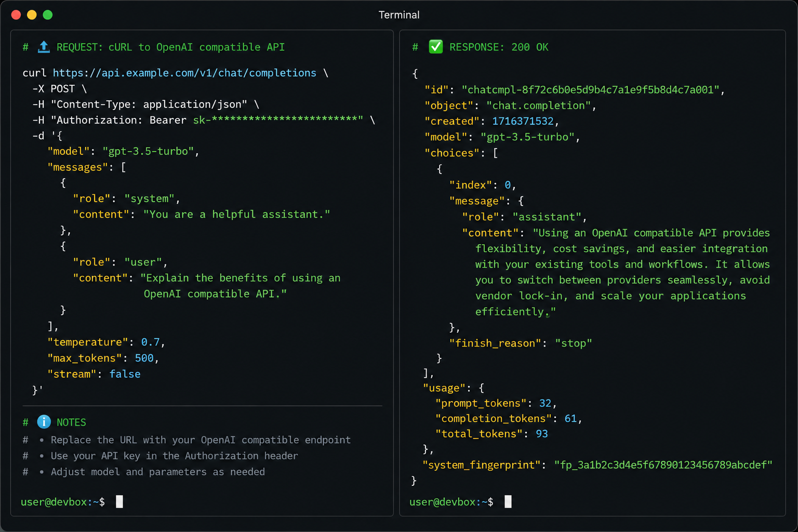Click the "-d '{" line in request
798x532 pixels.
pos(47,136)
